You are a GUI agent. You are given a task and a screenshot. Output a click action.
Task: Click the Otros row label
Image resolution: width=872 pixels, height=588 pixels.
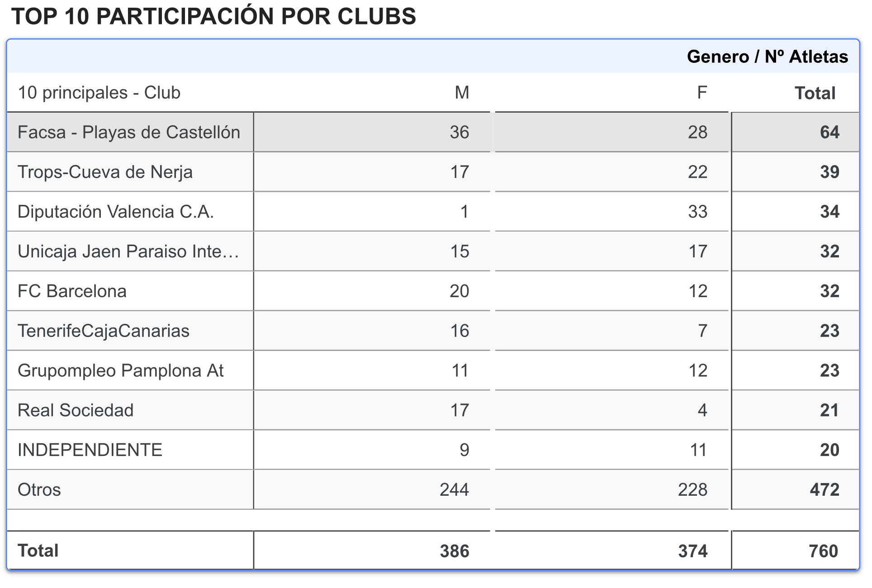click(39, 490)
